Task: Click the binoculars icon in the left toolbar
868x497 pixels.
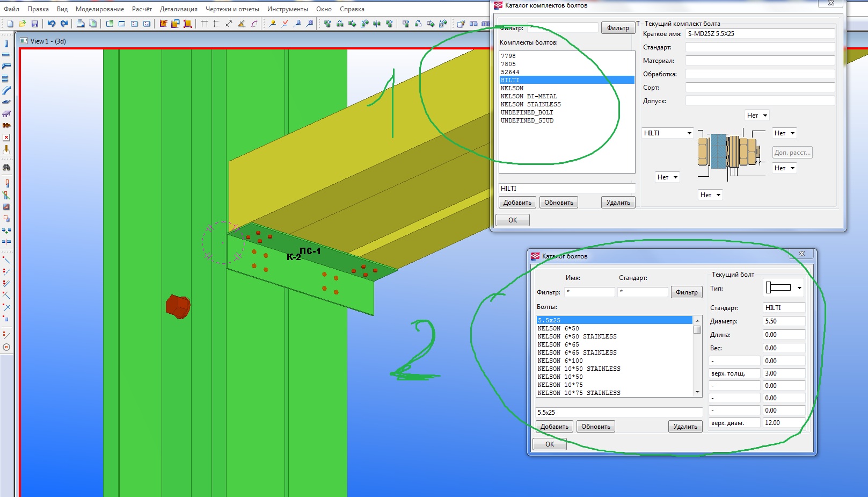Action: [6, 168]
